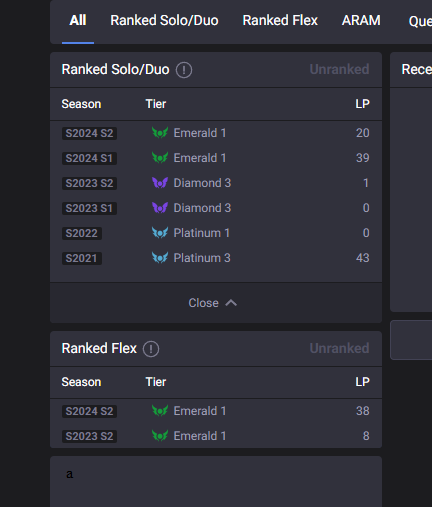Click LP value 38 in Ranked Flex

(362, 411)
